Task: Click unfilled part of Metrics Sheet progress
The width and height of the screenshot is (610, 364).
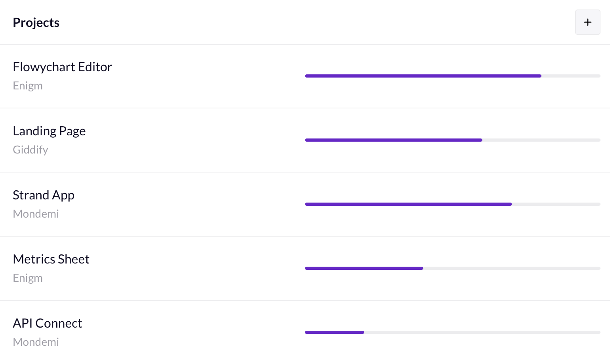Action: click(x=512, y=268)
